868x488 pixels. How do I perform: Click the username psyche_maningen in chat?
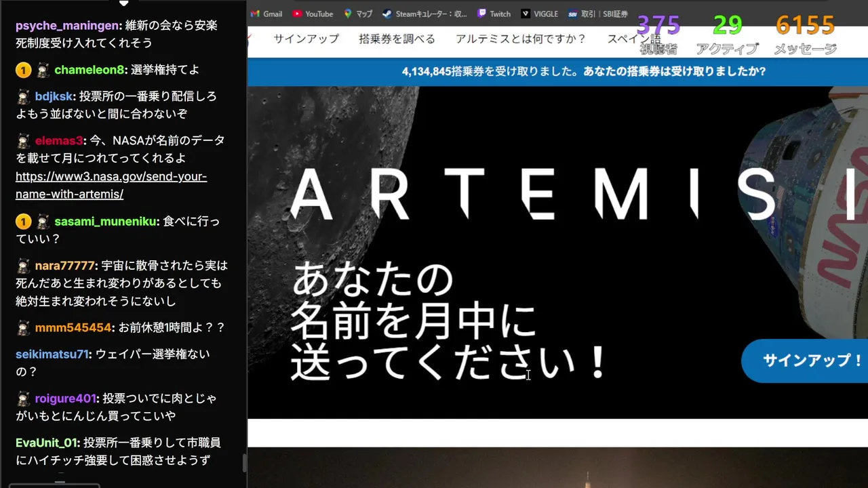pos(68,26)
